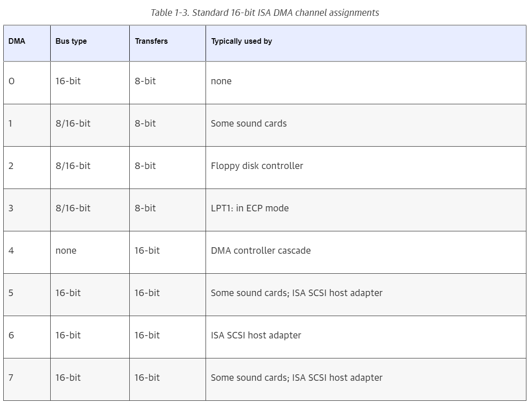Select the '16-bit' transfers cell in DMA 5 row

pyautogui.click(x=167, y=295)
